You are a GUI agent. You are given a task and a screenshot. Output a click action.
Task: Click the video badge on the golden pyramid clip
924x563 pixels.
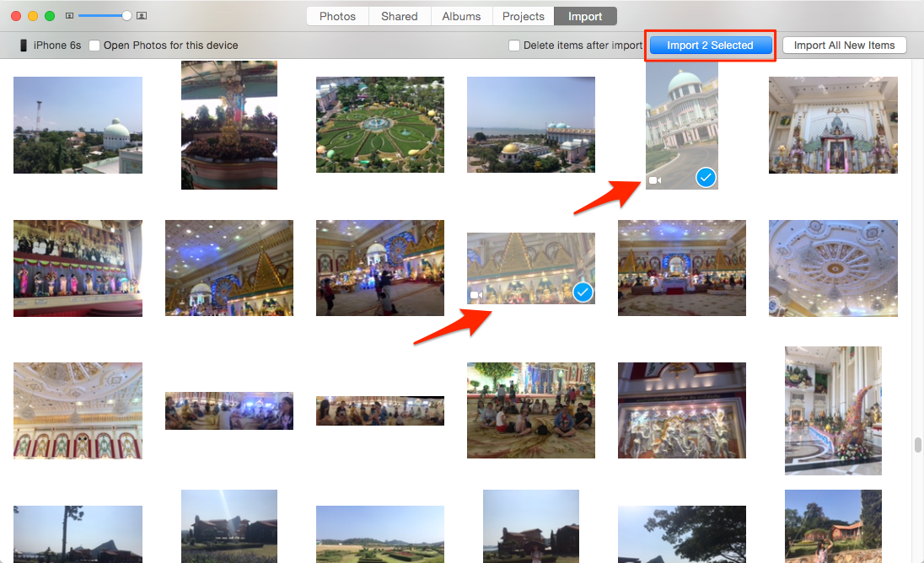pos(476,295)
